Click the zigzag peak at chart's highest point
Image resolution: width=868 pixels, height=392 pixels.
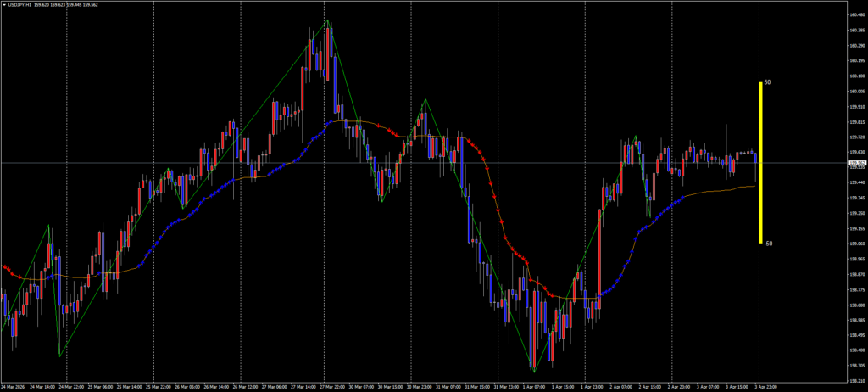[x=328, y=20]
